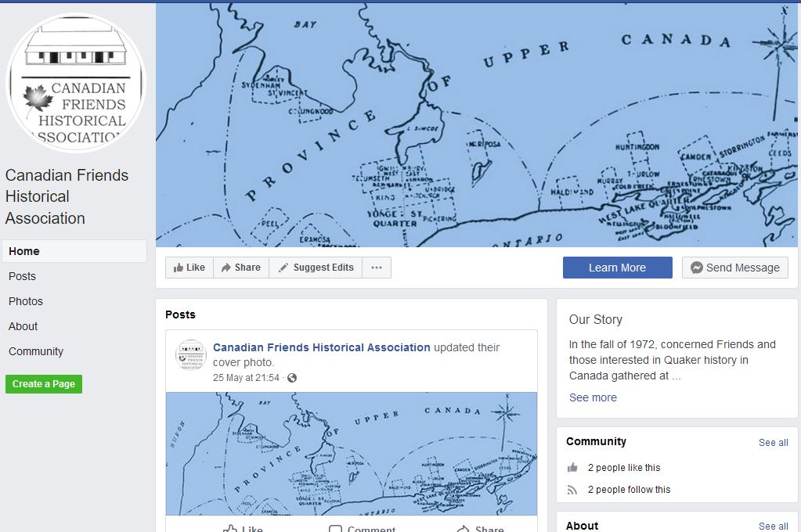Select Posts in the left sidebar

tap(23, 276)
